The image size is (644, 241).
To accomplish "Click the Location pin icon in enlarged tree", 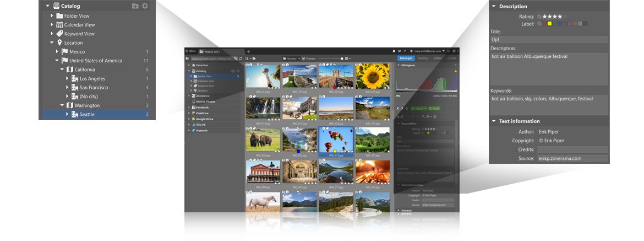I will pos(59,43).
